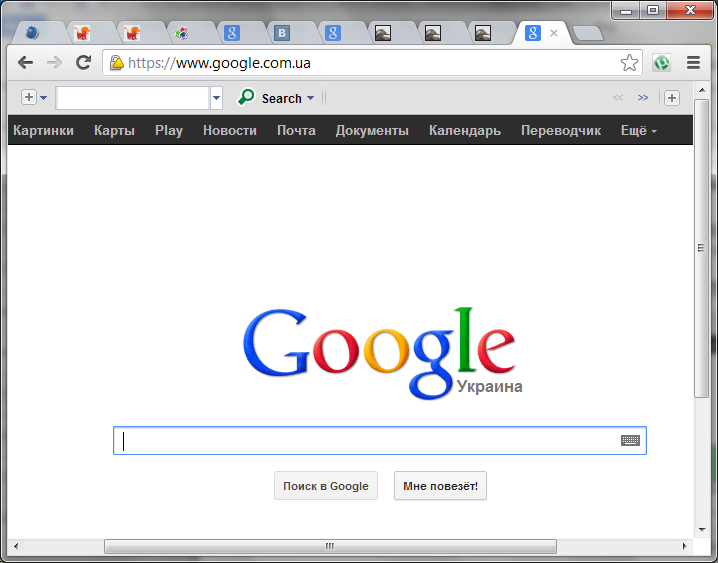Screen dimensions: 718x563
Task: Click the Мне повезёт! button
Action: tap(440, 486)
